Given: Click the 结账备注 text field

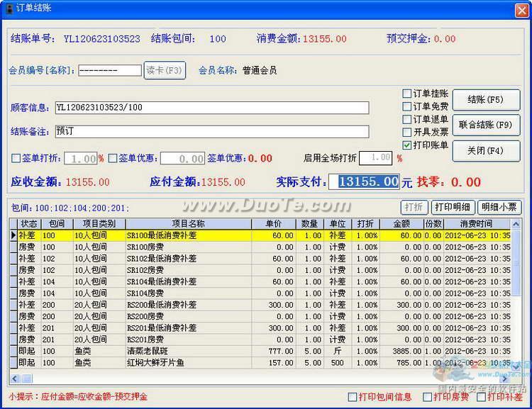Looking at the screenshot, I should [x=212, y=132].
